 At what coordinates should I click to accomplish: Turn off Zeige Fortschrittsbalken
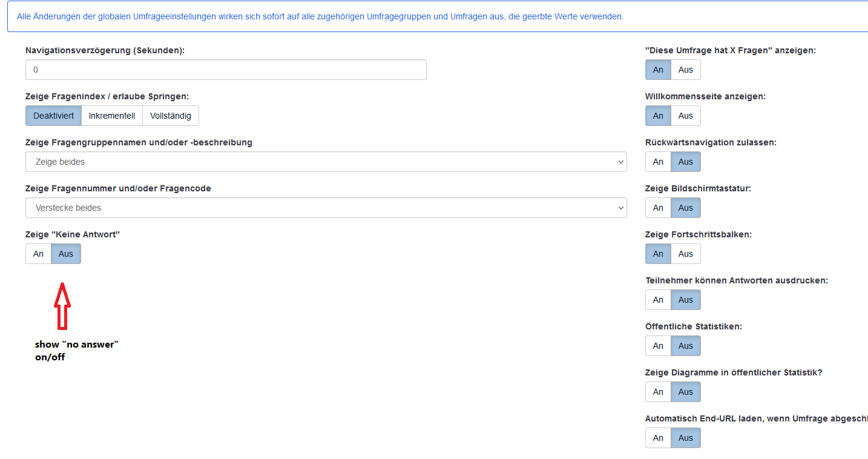(x=685, y=254)
